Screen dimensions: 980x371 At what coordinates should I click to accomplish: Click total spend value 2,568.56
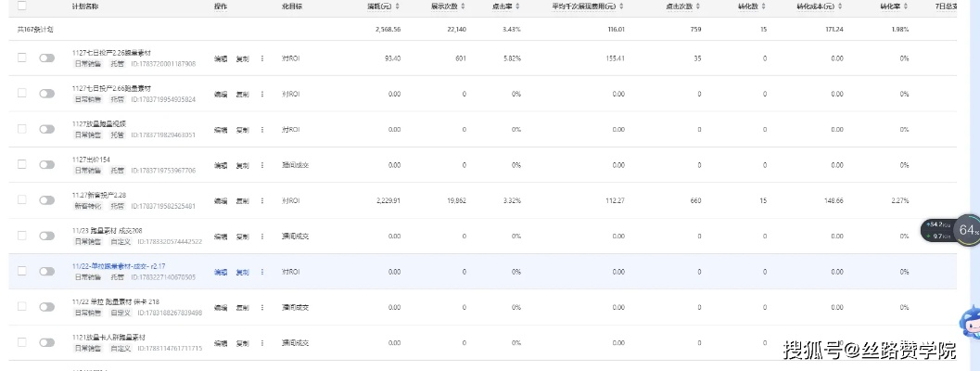pyautogui.click(x=388, y=30)
